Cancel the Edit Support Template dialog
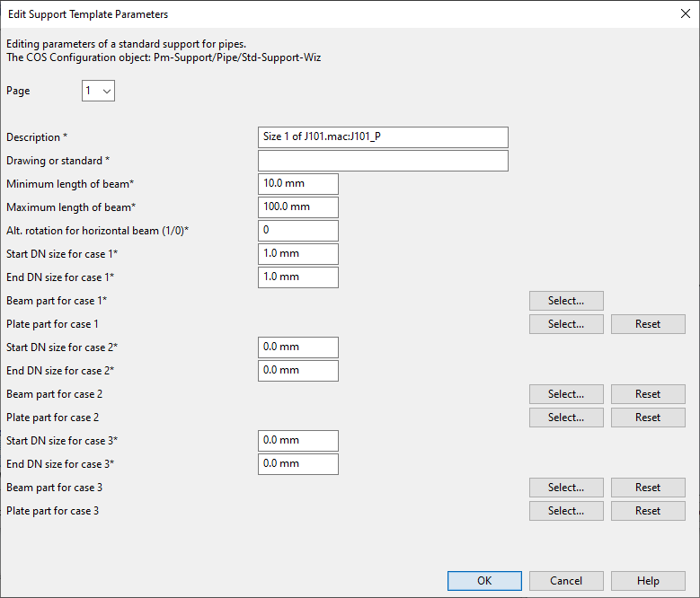The image size is (700, 598). point(566,581)
